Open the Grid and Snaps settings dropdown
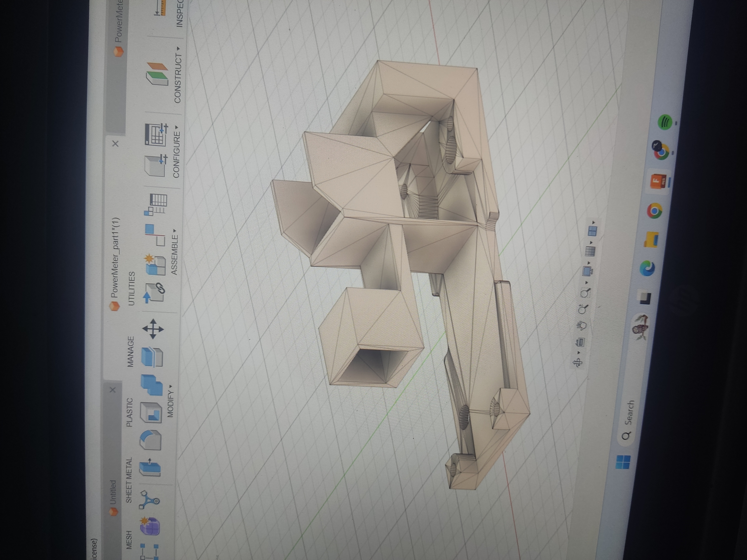This screenshot has height=560, width=747. pos(590,251)
